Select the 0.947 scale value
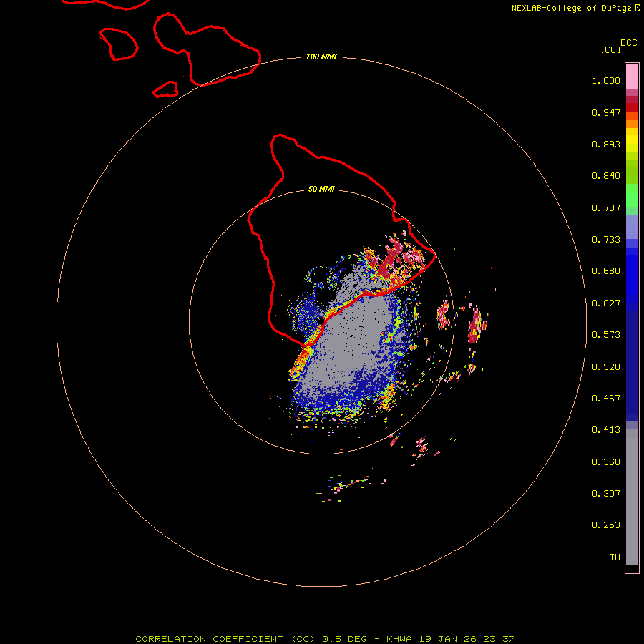This screenshot has width=644, height=644. (606, 112)
